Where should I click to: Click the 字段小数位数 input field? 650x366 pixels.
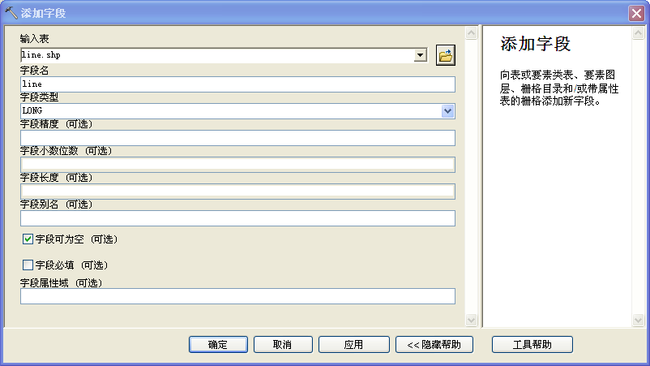[238, 165]
